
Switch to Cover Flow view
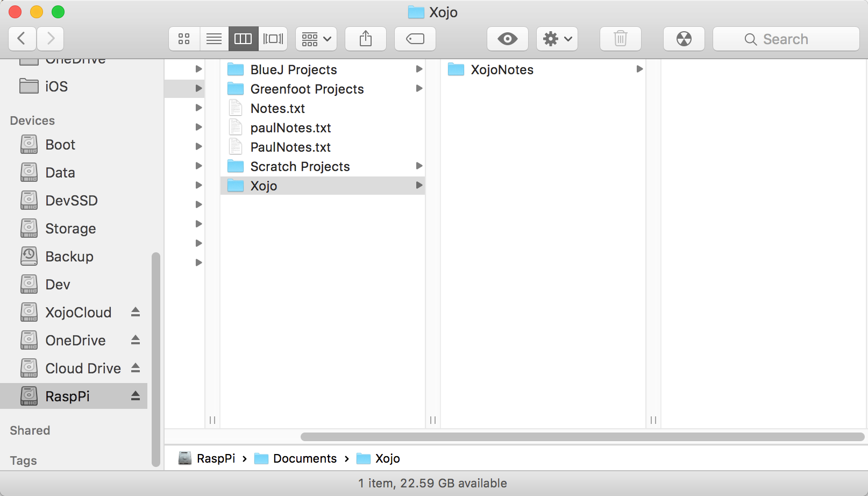tap(273, 39)
